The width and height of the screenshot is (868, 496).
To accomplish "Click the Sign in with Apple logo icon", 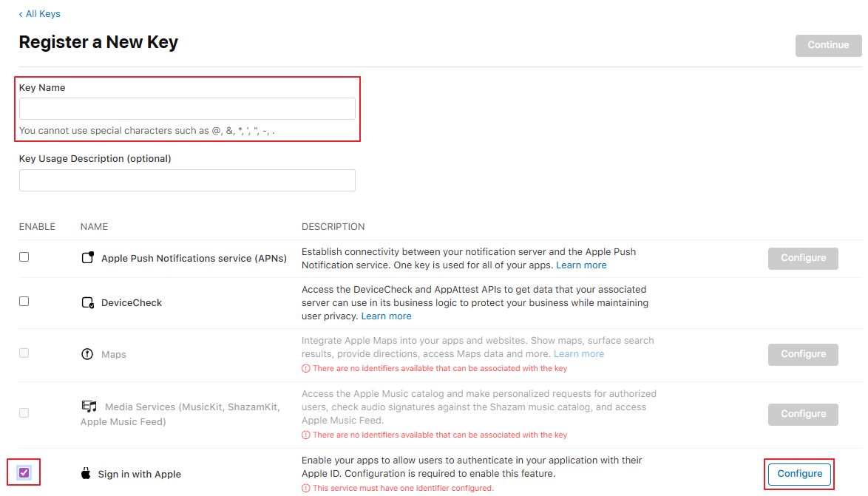I will 86,474.
